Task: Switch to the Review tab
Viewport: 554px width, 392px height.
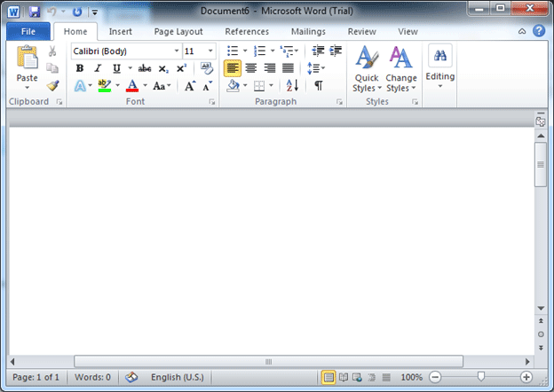Action: click(362, 31)
